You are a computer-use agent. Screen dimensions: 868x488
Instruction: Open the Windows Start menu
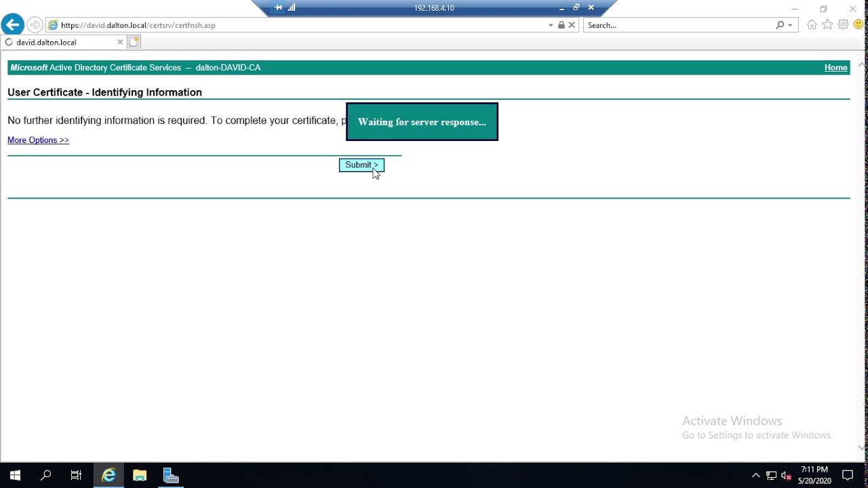click(15, 476)
